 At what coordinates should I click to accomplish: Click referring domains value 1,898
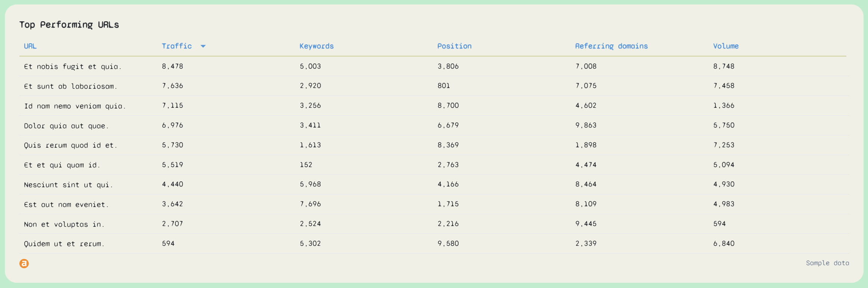click(586, 145)
